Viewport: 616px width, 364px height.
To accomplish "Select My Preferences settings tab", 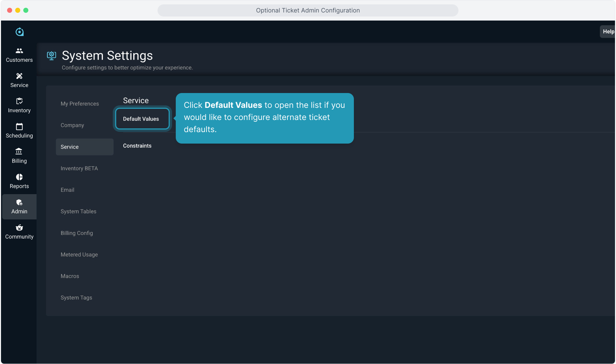I will click(80, 104).
